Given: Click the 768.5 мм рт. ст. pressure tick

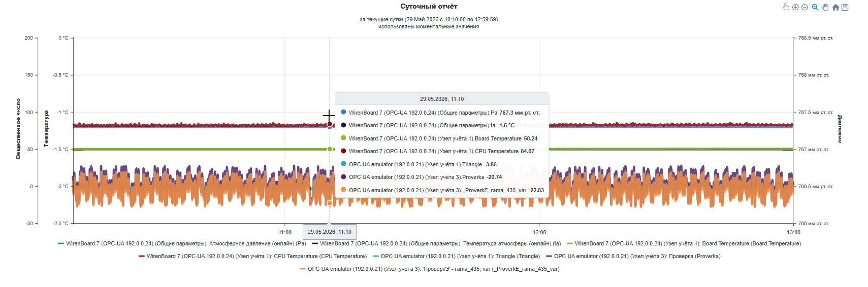Looking at the screenshot, I should point(816,38).
